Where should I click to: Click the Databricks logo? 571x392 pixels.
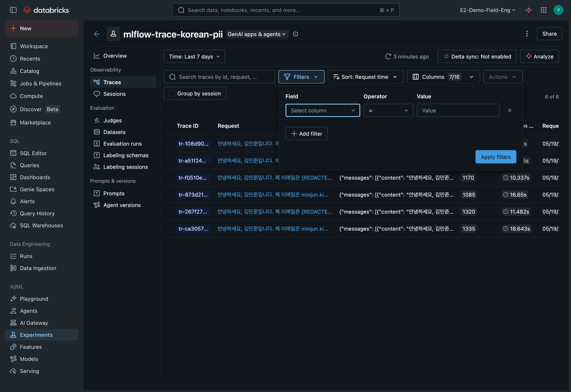click(46, 10)
